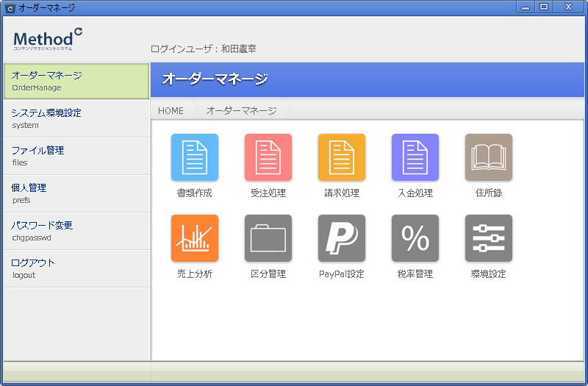Choose パスワード変更 in the sidebar
This screenshot has height=386, width=588.
pos(76,231)
